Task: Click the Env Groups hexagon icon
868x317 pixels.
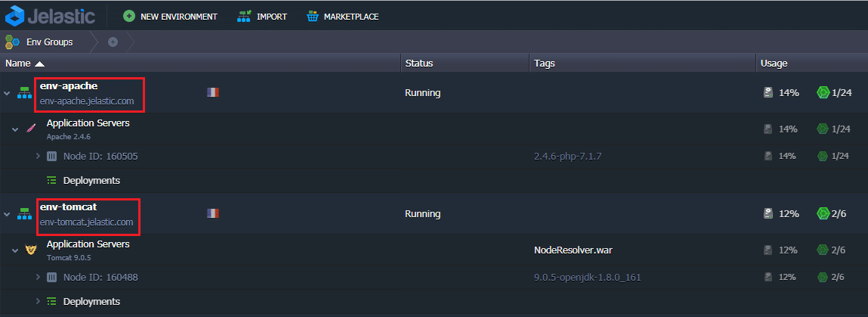Action: coord(13,42)
